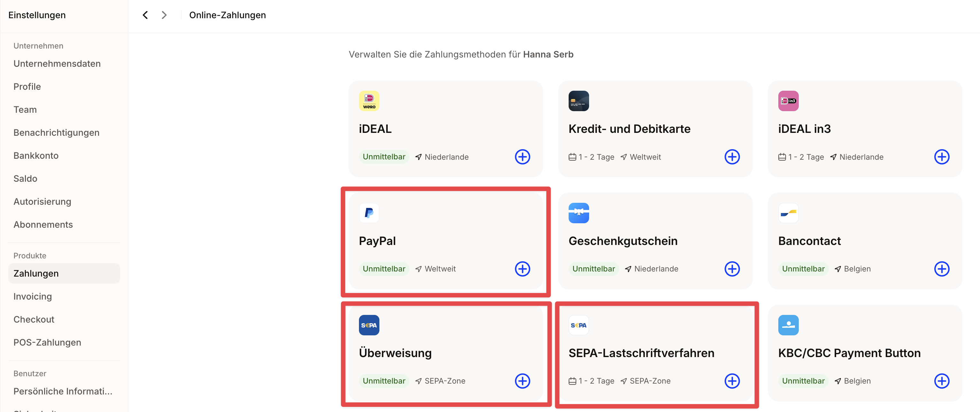Viewport: 980px width, 412px height.
Task: Open Unternehmensdaten settings page
Action: point(57,64)
